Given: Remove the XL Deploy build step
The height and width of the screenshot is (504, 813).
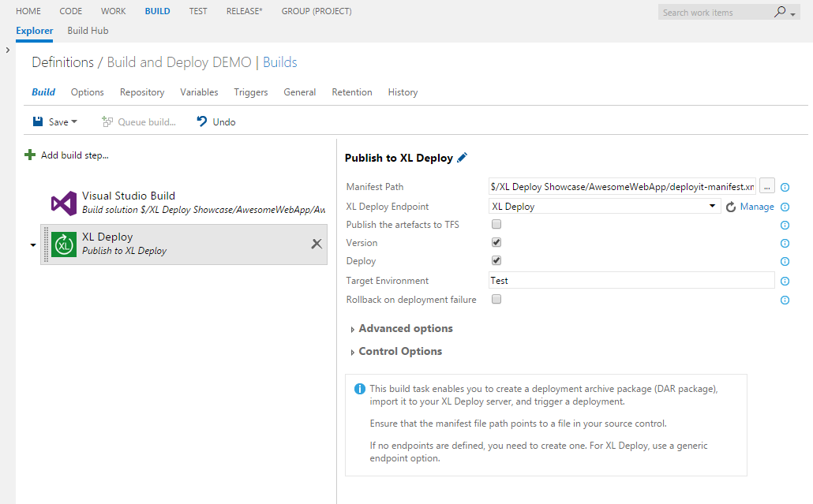Looking at the screenshot, I should click(x=317, y=244).
